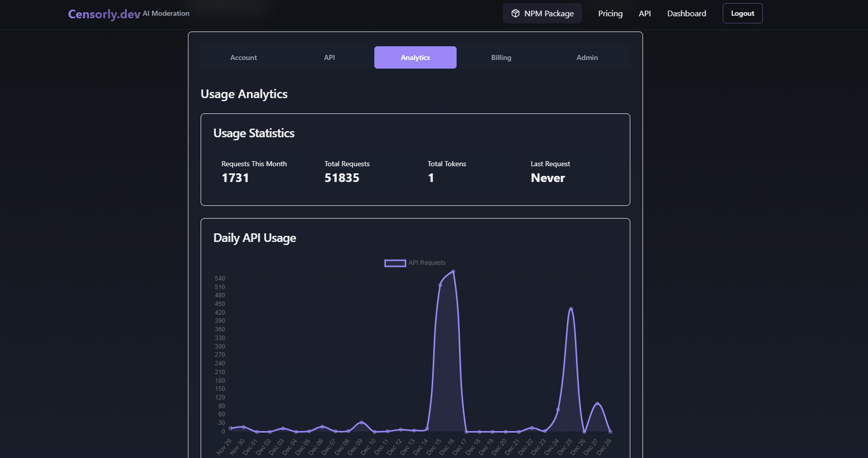Open the NPM Package button

tap(542, 13)
